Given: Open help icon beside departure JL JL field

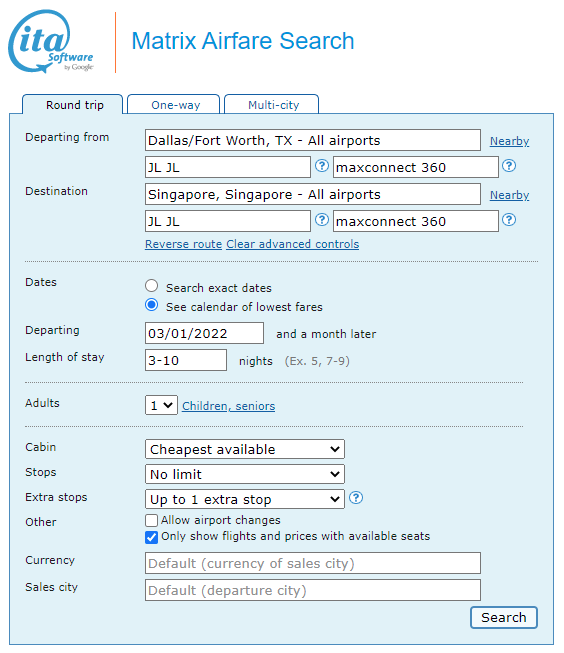Looking at the screenshot, I should click(322, 166).
